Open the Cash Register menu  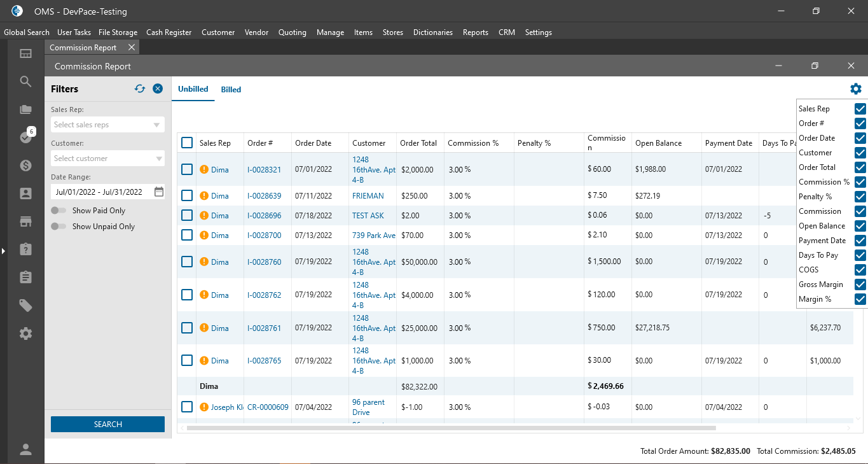(169, 32)
